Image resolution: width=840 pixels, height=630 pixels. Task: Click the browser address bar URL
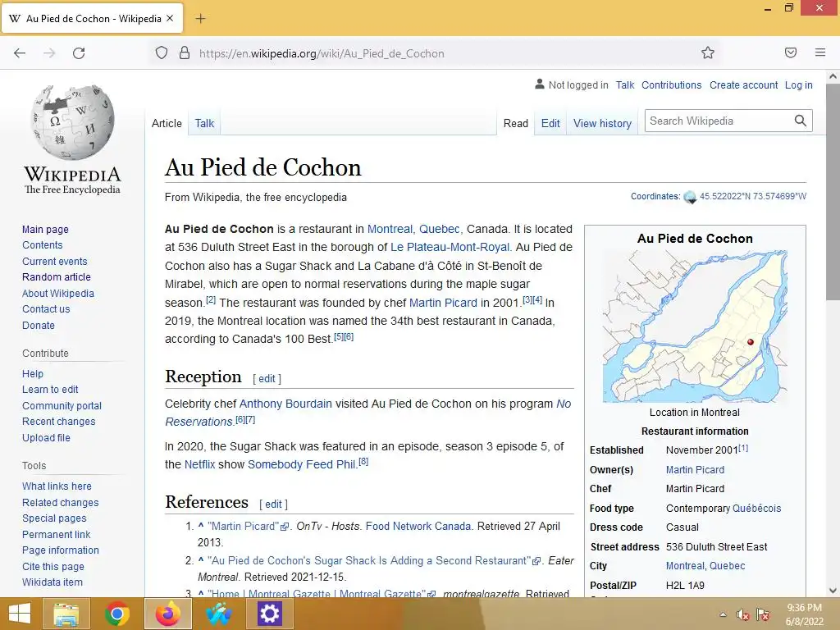coord(322,53)
